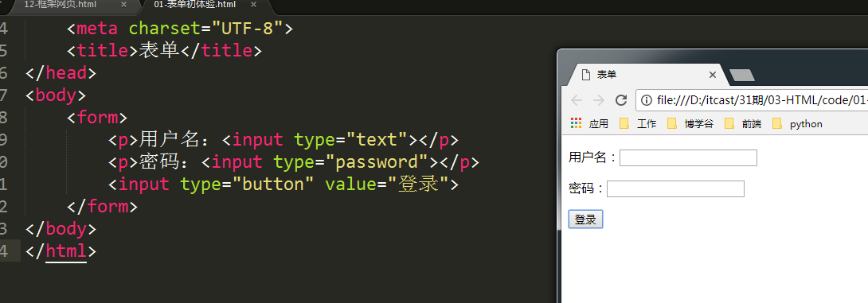Click the 用户名 input type="text" code line
Viewport: 868px width, 303px height.
(283, 140)
